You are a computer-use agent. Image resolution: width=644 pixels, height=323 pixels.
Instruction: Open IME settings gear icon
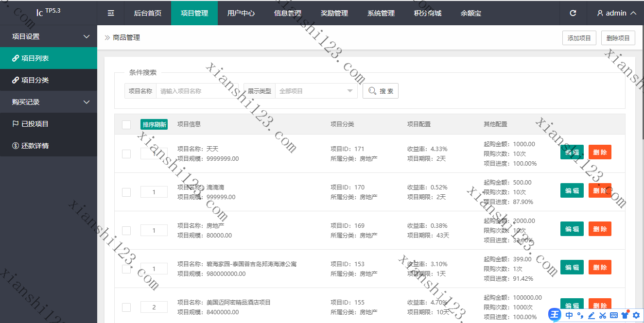(636, 315)
